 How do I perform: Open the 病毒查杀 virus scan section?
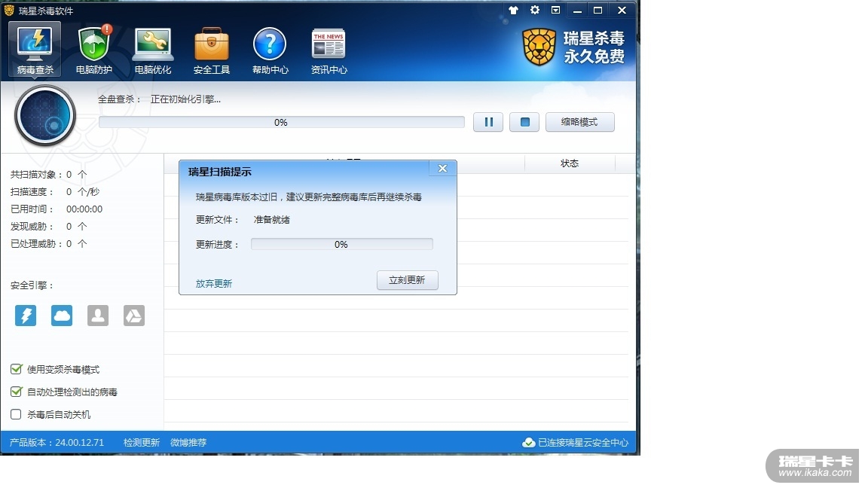[x=35, y=50]
